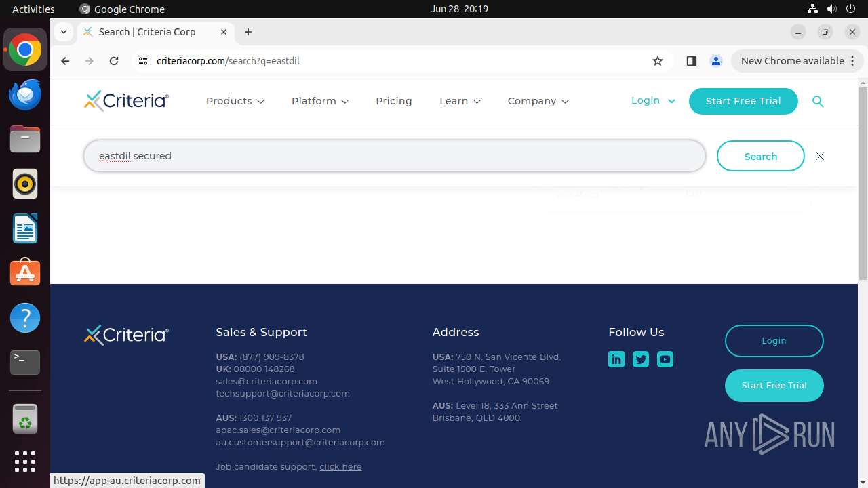Viewport: 868px width, 488px height.
Task: Expand the Learn menu
Action: pyautogui.click(x=460, y=101)
